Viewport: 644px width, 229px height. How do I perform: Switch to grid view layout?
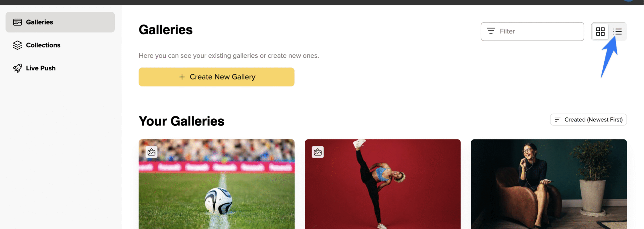pos(600,32)
